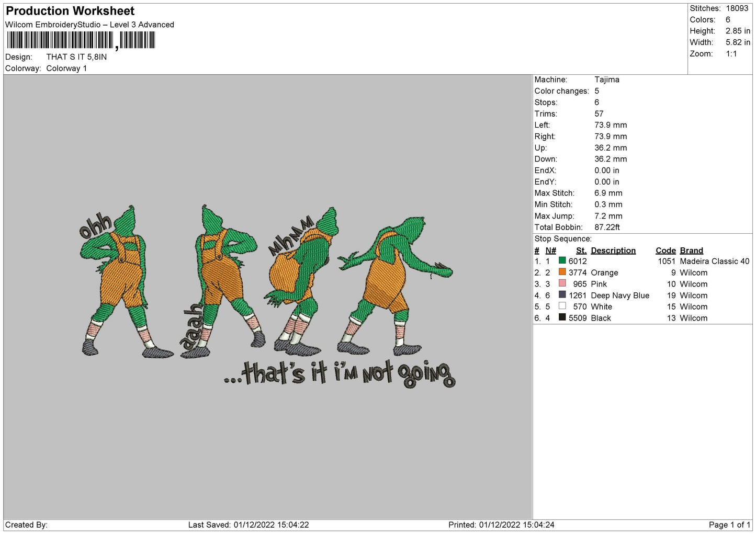The width and height of the screenshot is (756, 534).
Task: Click stitch count 5509 in Black row
Action: pos(578,318)
